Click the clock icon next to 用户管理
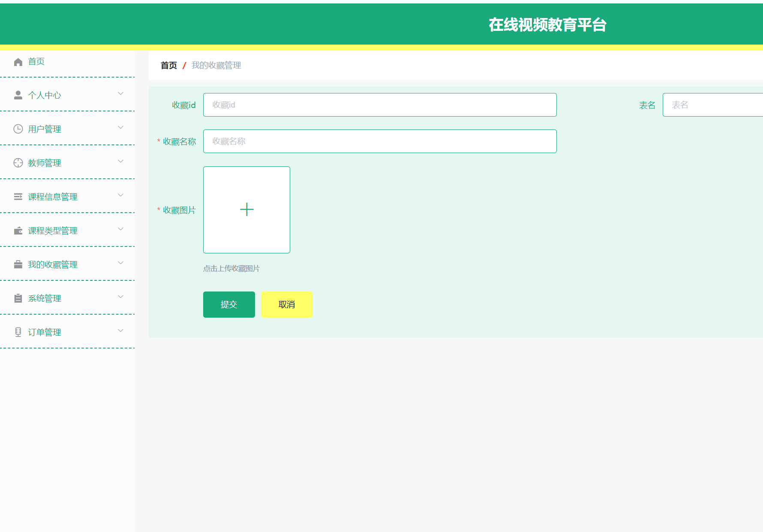 [x=18, y=129]
